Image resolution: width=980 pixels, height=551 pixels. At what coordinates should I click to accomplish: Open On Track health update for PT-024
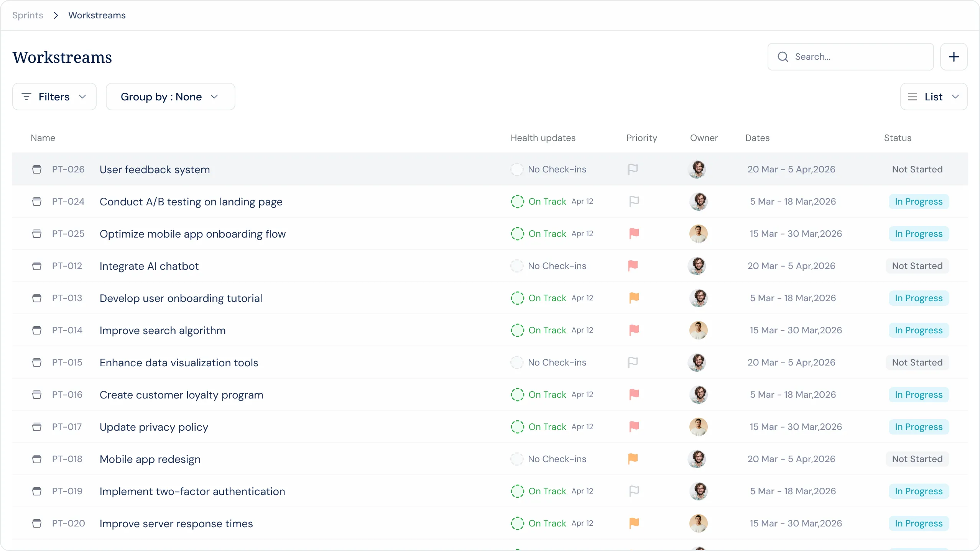point(552,202)
